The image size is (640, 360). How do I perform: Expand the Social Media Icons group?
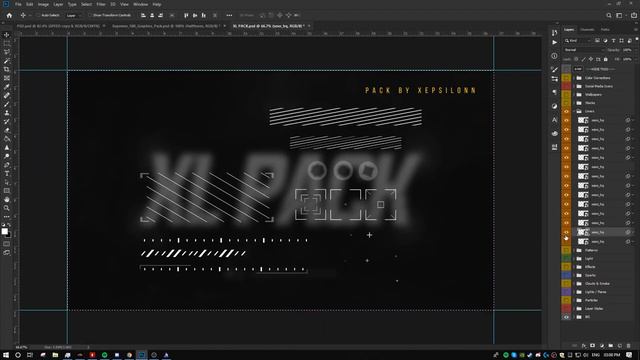coord(574,86)
